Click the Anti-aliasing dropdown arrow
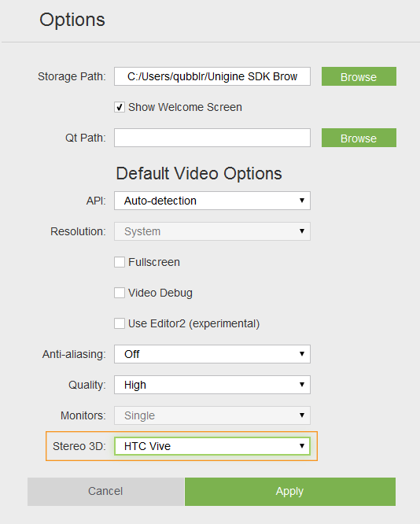Screen dimensions: 420x524 (x=302, y=353)
